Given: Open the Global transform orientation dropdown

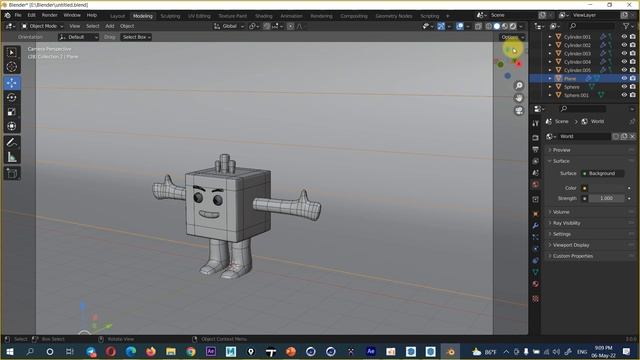Looking at the screenshot, I should [x=229, y=26].
